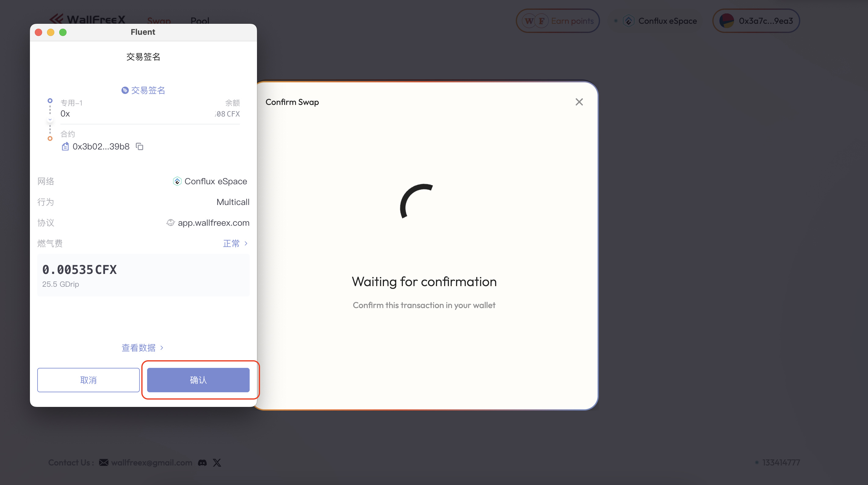The width and height of the screenshot is (868, 485).
Task: Close the Confirm Swap dialog
Action: [x=579, y=102]
